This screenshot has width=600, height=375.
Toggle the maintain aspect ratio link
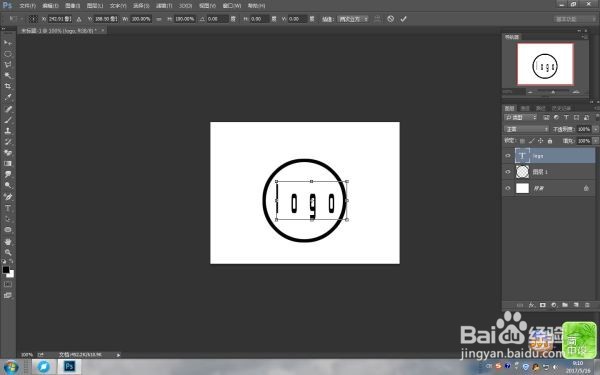click(x=159, y=19)
